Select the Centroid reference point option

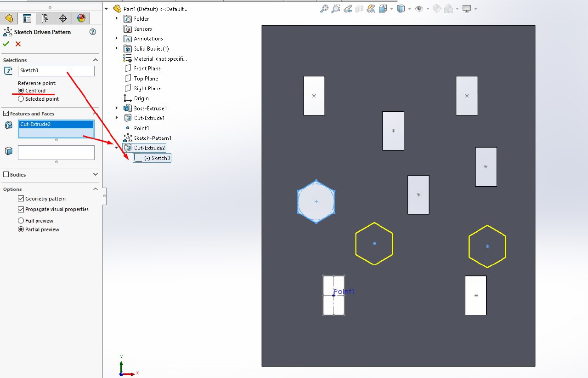21,91
